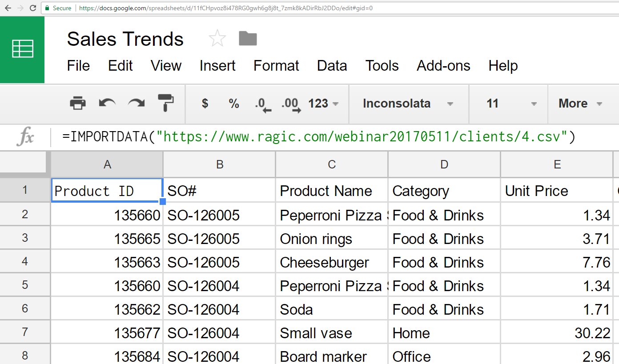Click product ID 135663 cell
The height and width of the screenshot is (364, 619).
click(107, 261)
